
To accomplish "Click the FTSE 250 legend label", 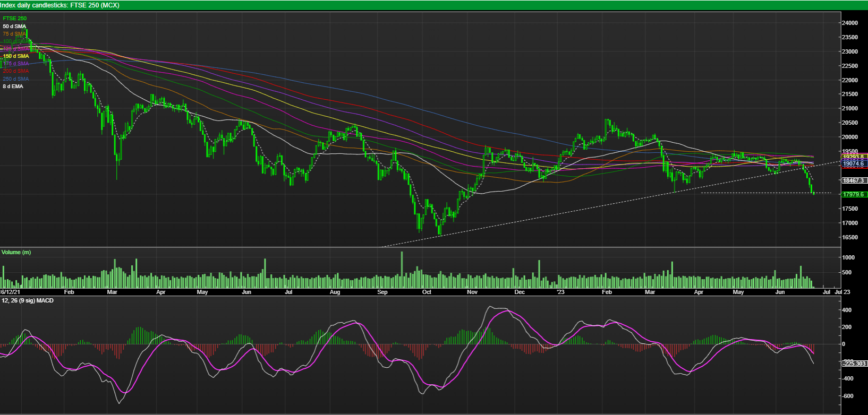I will [x=14, y=19].
